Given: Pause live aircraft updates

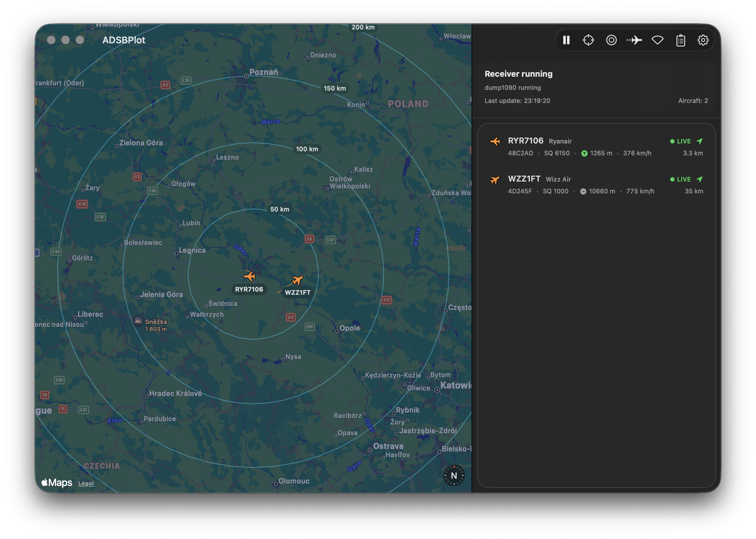Looking at the screenshot, I should tap(566, 40).
